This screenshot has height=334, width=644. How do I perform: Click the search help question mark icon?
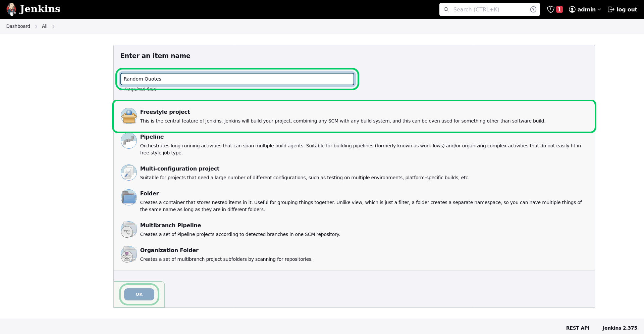(x=533, y=9)
